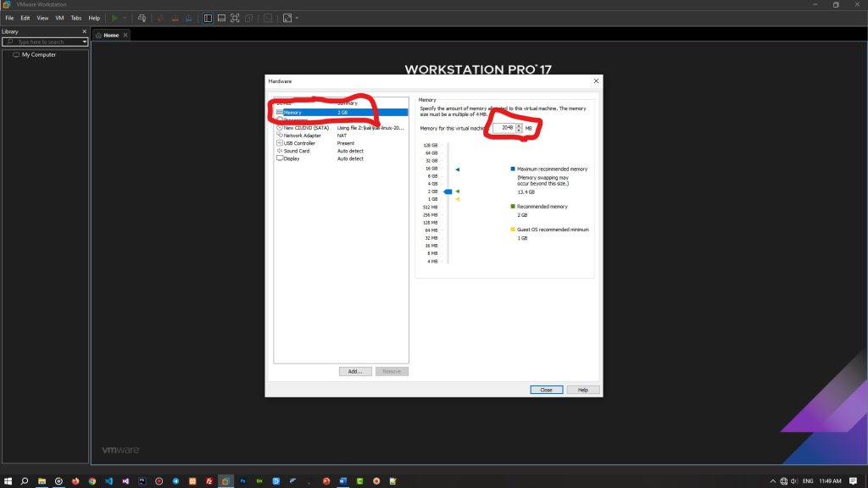This screenshot has width=868, height=488.
Task: Toggle the thumbnail bar view
Action: pos(220,17)
